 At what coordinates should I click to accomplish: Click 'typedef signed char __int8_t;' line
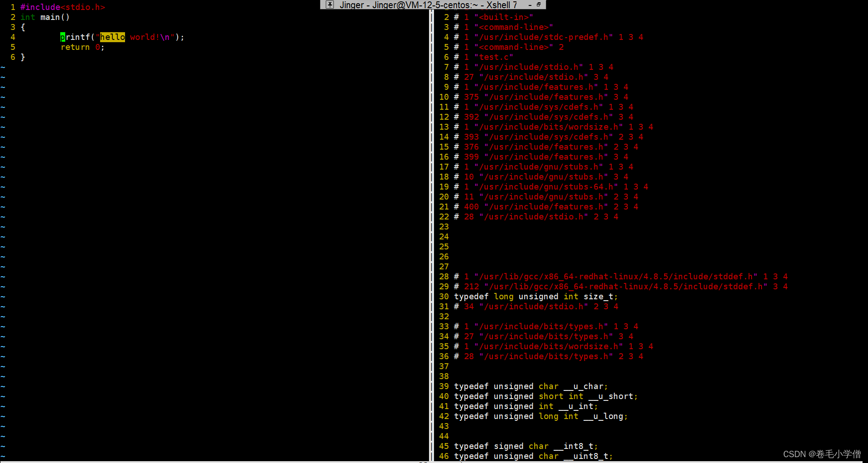click(526, 446)
